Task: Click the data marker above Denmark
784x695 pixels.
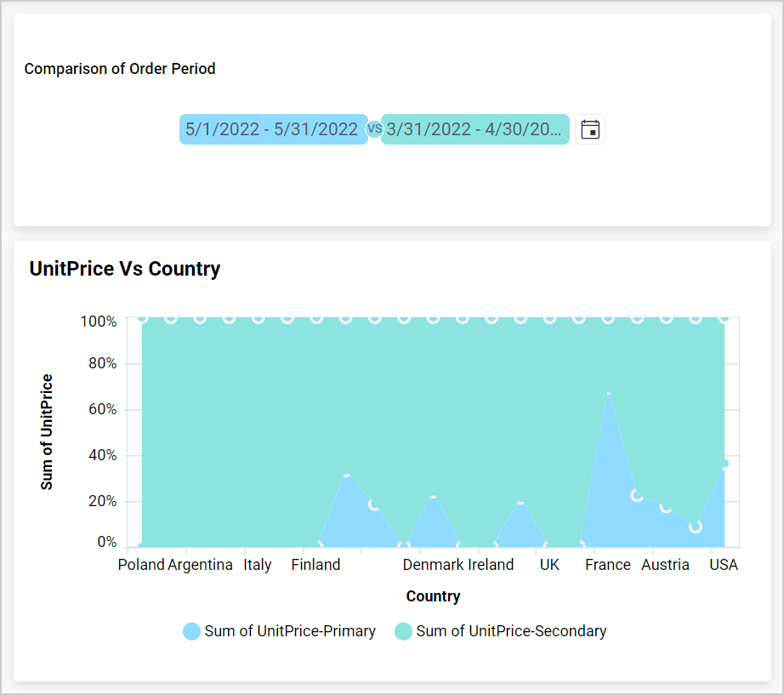Action: coord(434,498)
